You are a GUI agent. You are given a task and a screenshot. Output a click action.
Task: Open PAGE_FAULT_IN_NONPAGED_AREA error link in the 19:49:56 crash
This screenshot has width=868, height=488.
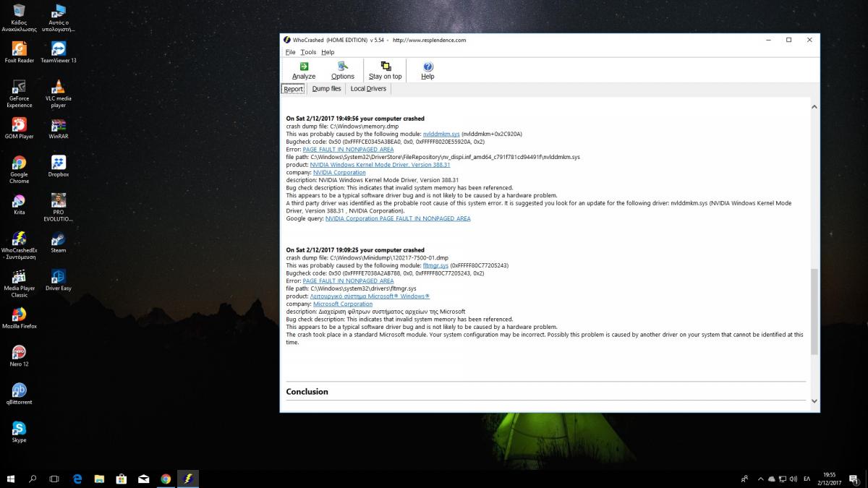[x=348, y=149]
